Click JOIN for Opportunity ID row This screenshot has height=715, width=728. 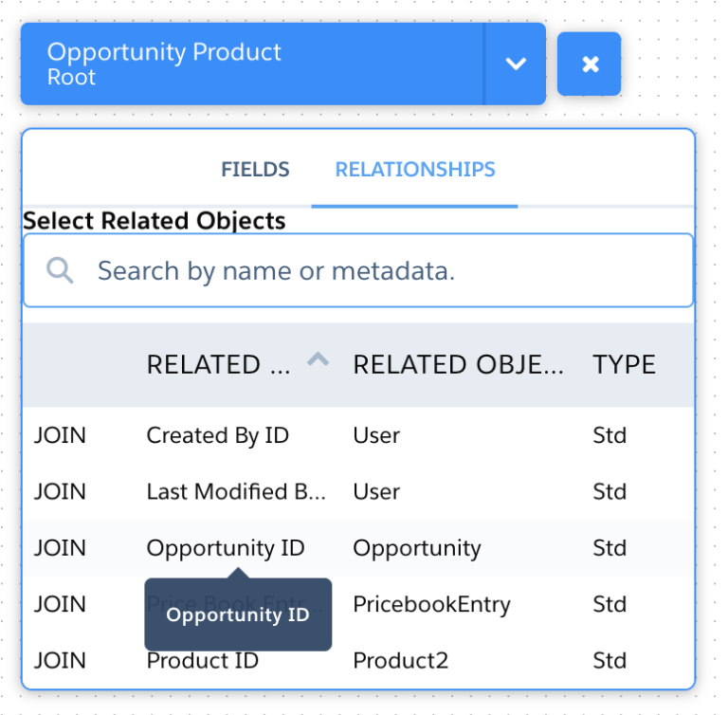(x=60, y=548)
